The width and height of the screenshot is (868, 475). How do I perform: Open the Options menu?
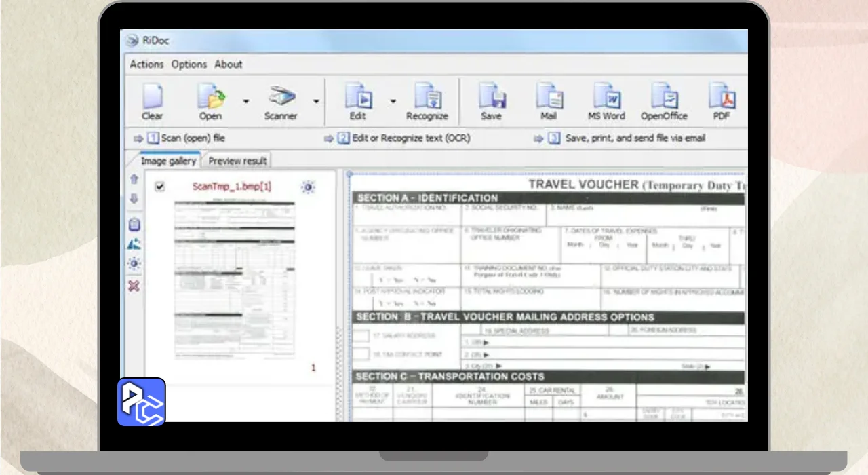pos(189,64)
